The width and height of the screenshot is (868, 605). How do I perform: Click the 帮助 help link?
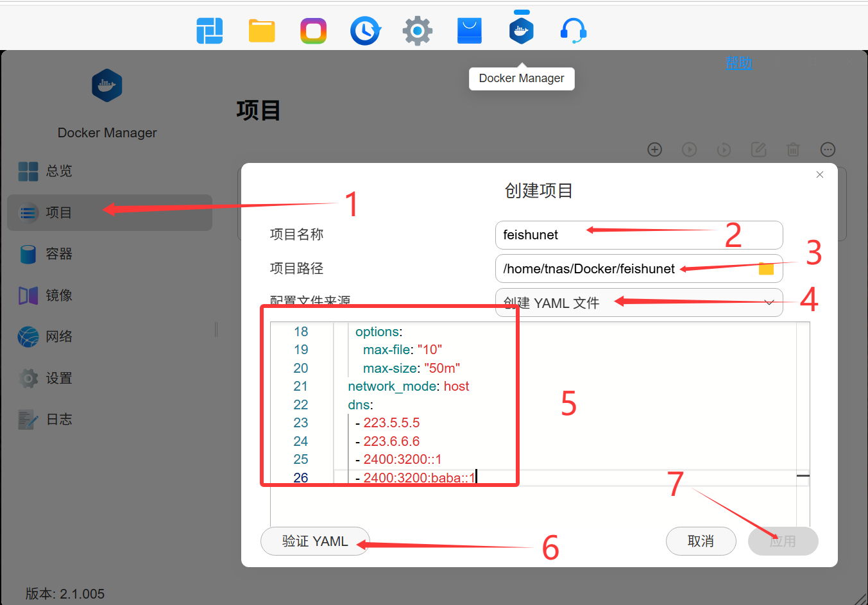tap(739, 62)
